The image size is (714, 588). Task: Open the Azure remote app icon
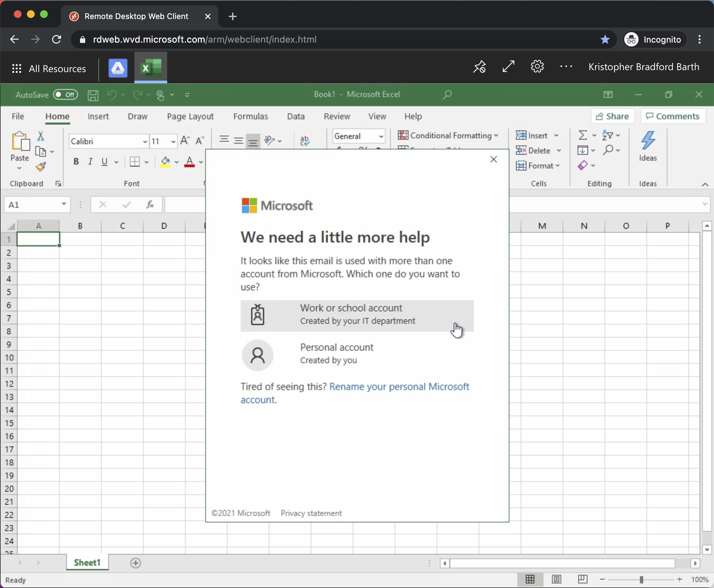tap(118, 68)
